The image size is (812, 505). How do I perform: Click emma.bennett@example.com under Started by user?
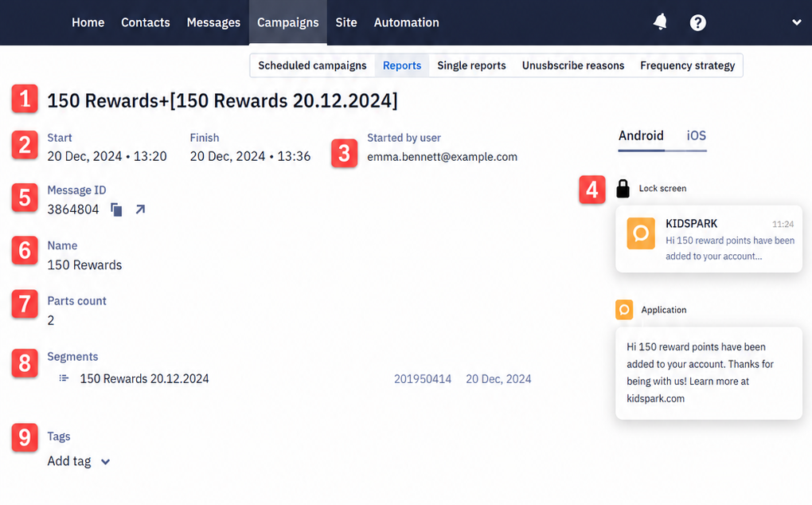click(x=443, y=156)
